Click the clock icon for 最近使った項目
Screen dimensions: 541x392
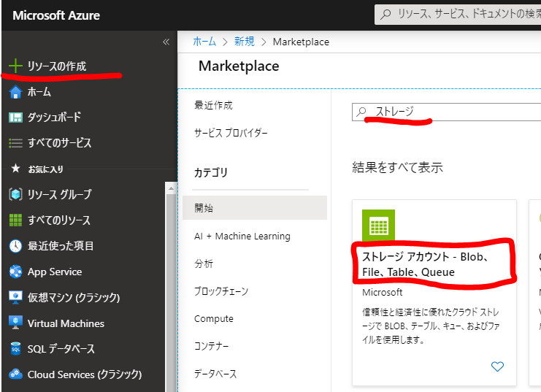click(15, 246)
